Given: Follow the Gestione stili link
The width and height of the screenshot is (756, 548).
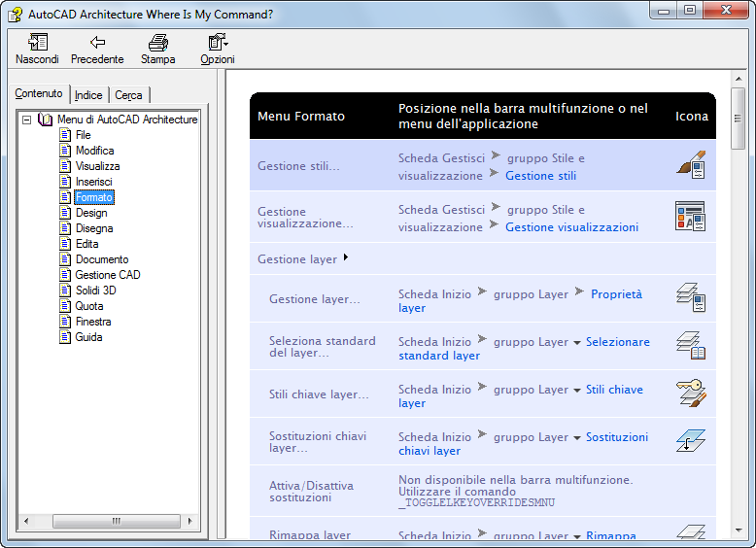Looking at the screenshot, I should [x=540, y=176].
